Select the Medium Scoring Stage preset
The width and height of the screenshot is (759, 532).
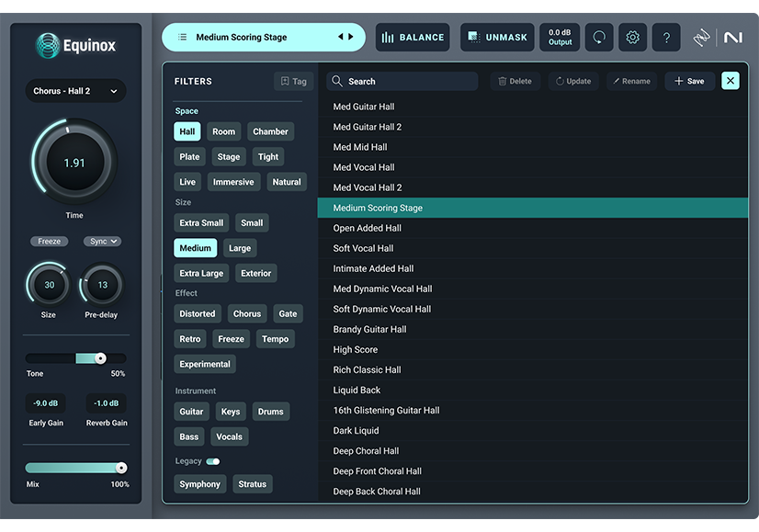pos(532,208)
